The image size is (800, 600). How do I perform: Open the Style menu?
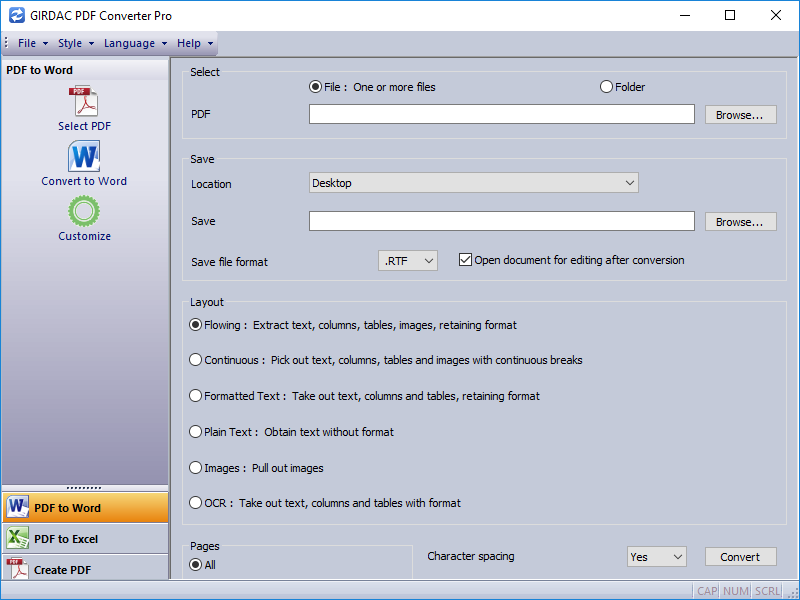click(x=76, y=43)
